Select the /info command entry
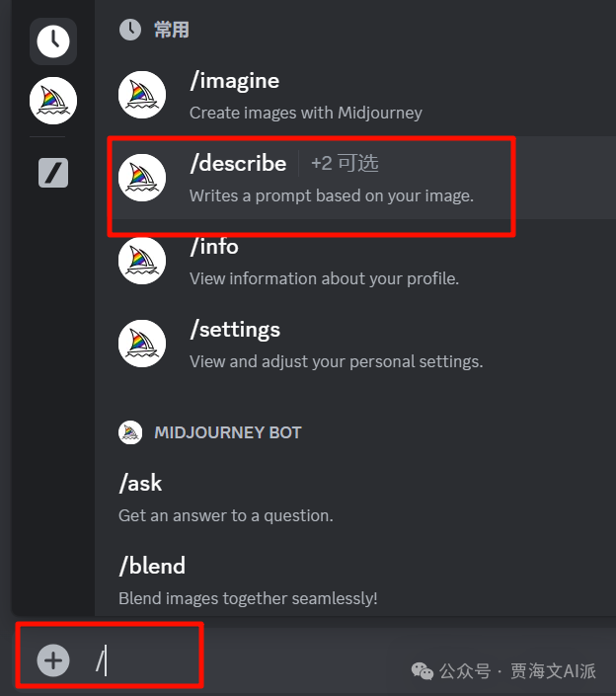616x696 pixels. tap(355, 261)
